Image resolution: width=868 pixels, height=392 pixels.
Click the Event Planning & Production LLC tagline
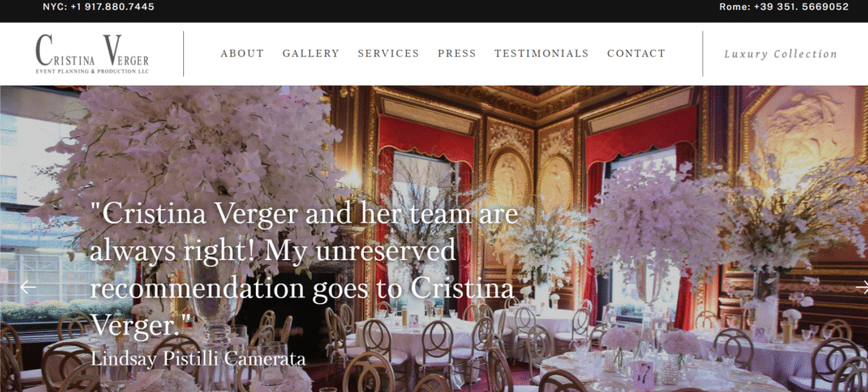(x=92, y=71)
